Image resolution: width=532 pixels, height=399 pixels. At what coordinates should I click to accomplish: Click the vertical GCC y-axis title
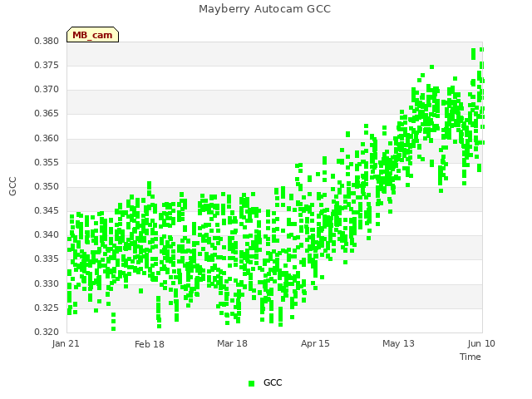12,186
